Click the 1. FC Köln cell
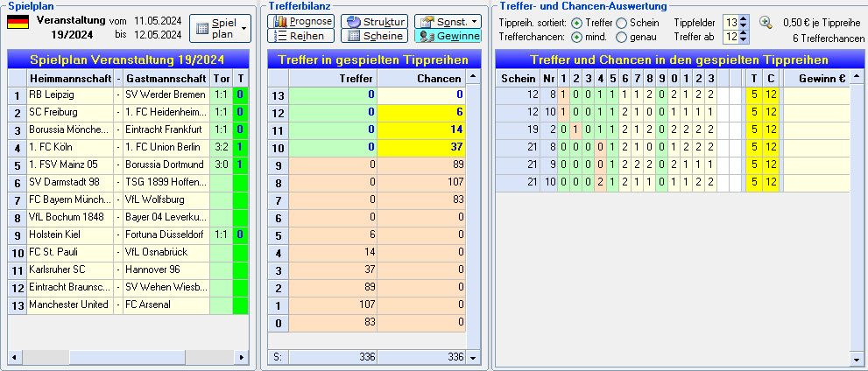The image size is (868, 371). (x=70, y=147)
